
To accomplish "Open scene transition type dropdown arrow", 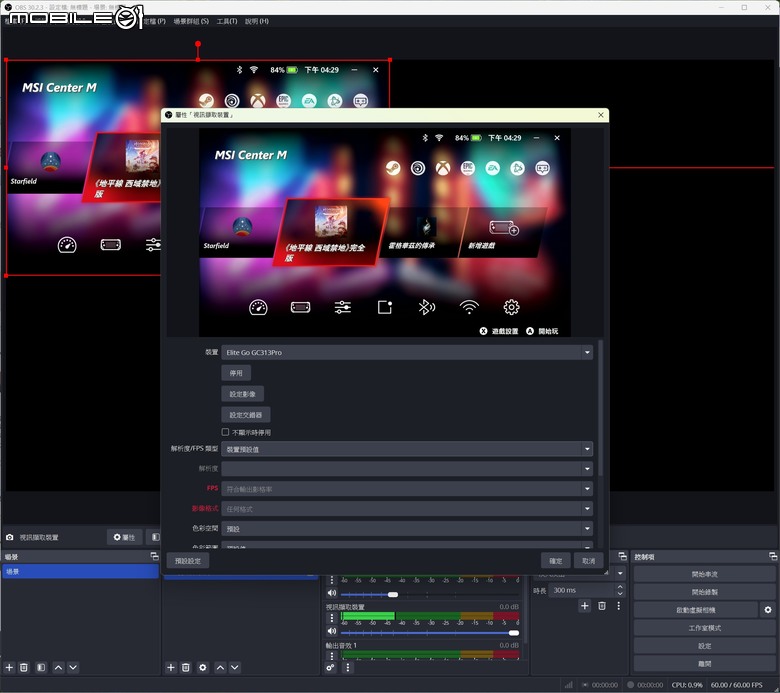I will tap(620, 573).
